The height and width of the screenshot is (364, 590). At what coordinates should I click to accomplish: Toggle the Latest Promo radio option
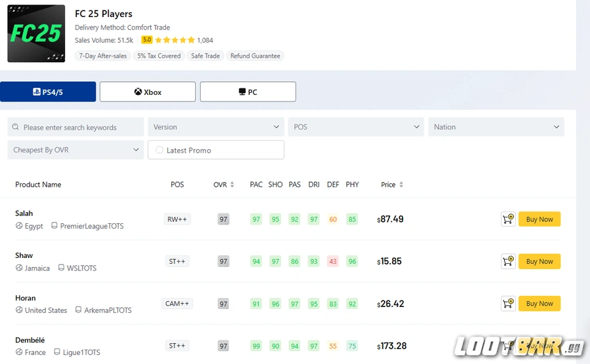[x=159, y=150]
